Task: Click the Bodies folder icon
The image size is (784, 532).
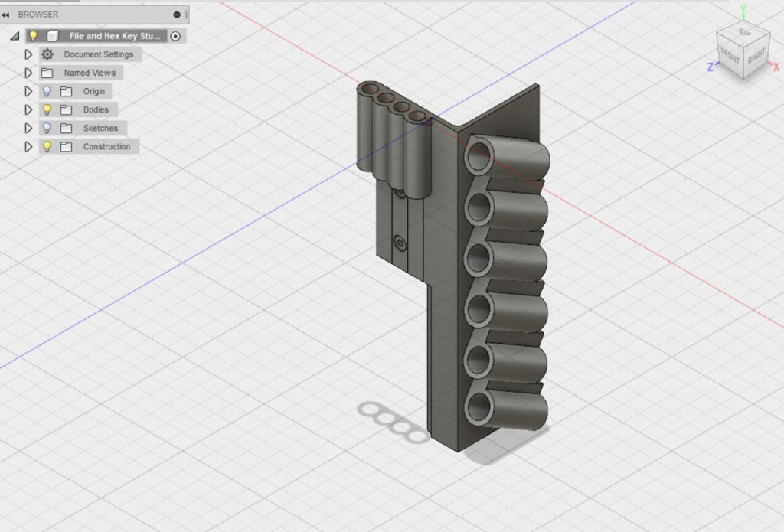Action: 67,110
